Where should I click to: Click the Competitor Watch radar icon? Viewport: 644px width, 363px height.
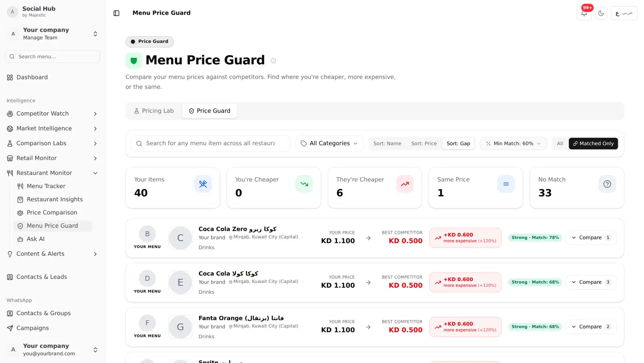10,113
